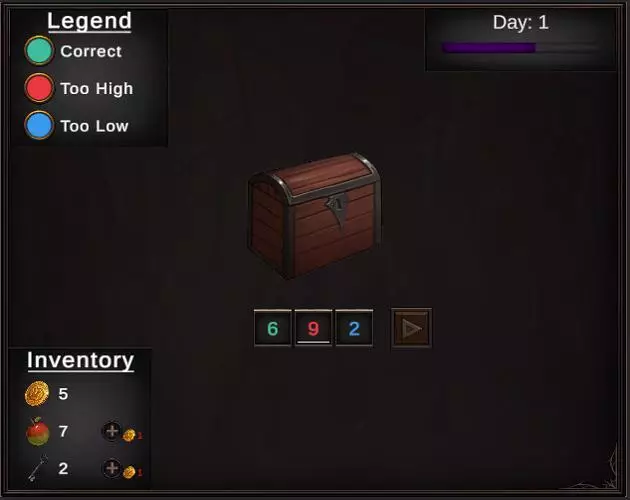630x500 pixels.
Task: Click the gold coin icon in Inventory
Action: pyautogui.click(x=37, y=393)
